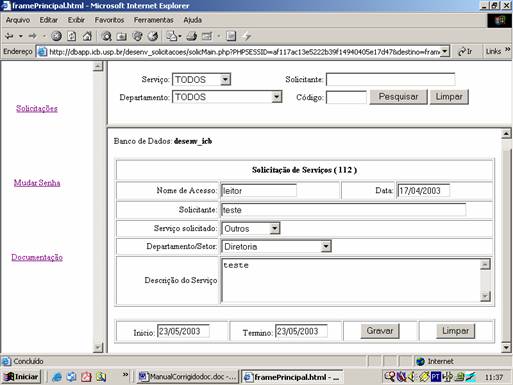
Task: Open the Favorites toolbar icon
Action: coord(122,36)
